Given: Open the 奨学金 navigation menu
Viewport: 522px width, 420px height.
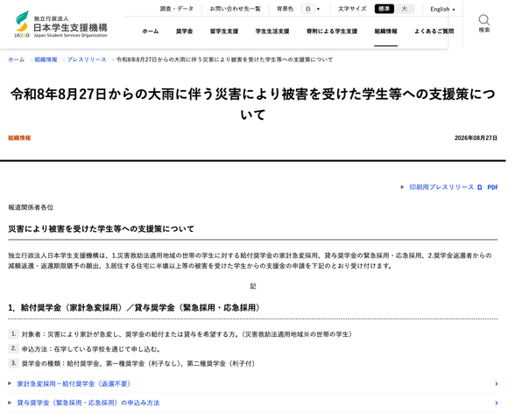Looking at the screenshot, I should click(185, 31).
